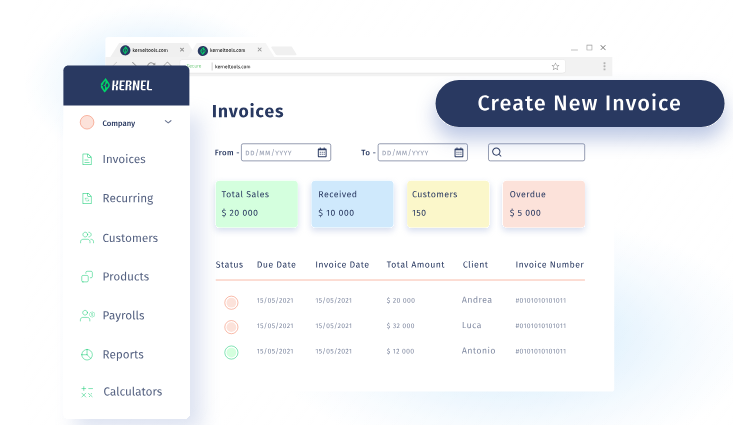Image resolution: width=733 pixels, height=425 pixels.
Task: Open the From date calendar icon
Action: click(x=322, y=152)
